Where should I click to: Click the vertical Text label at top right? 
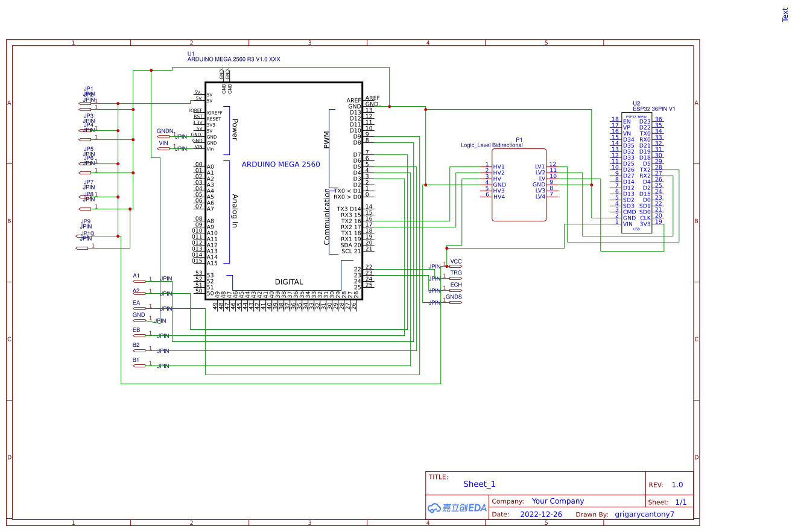[x=785, y=15]
